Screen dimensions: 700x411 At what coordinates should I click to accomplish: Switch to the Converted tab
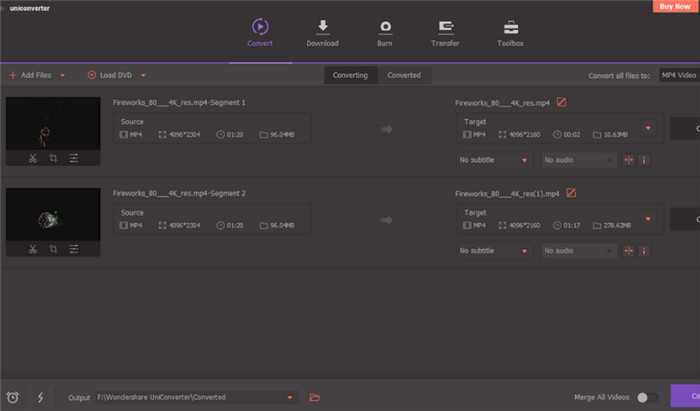[404, 75]
